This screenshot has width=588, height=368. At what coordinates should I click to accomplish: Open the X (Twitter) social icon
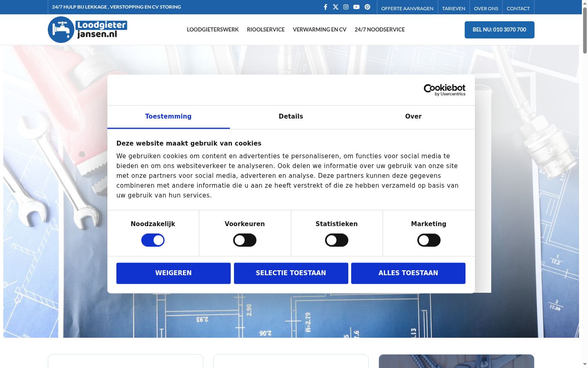click(x=336, y=7)
